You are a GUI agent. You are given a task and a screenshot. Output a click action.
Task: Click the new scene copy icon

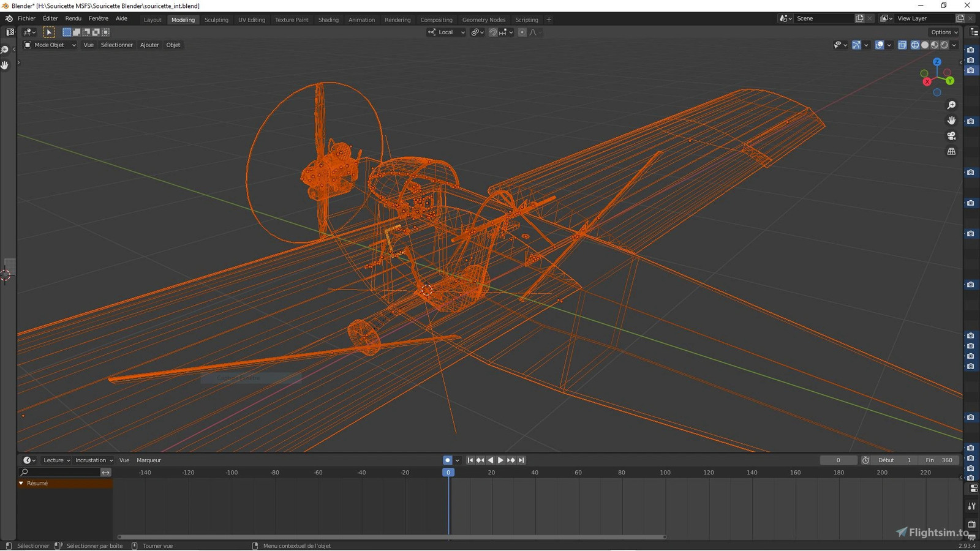pyautogui.click(x=859, y=18)
